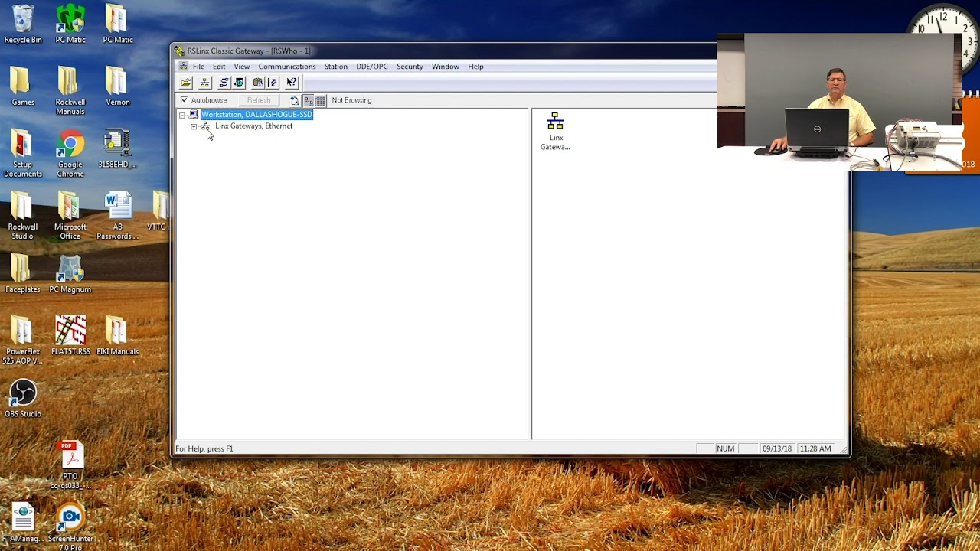The image size is (980, 551).
Task: Click the NUM indicator in status bar
Action: click(725, 448)
